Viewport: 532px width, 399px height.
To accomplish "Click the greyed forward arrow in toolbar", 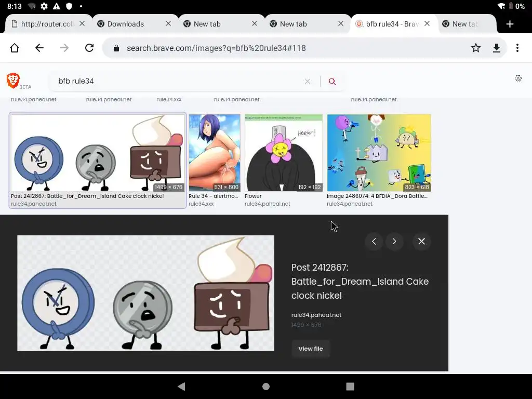I will point(64,48).
